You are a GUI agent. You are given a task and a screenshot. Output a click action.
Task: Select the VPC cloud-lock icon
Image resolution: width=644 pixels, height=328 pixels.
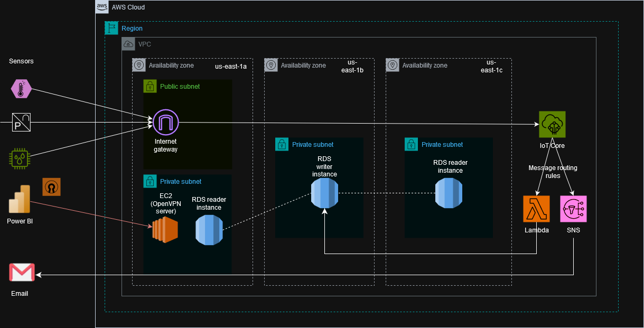click(128, 44)
